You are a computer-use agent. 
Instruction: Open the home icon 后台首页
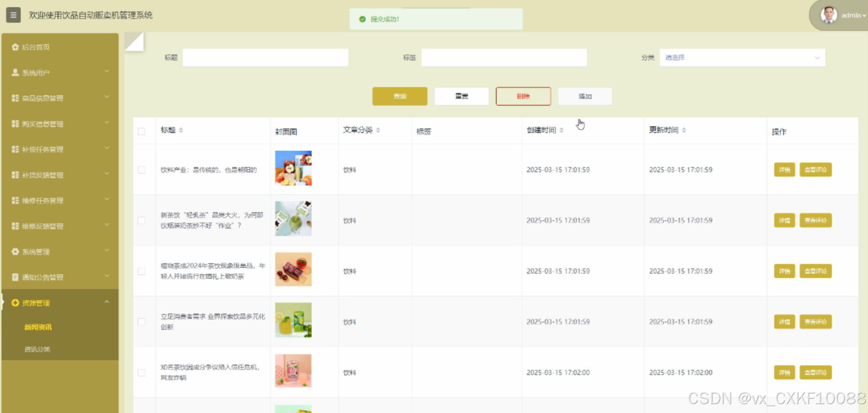tap(15, 47)
